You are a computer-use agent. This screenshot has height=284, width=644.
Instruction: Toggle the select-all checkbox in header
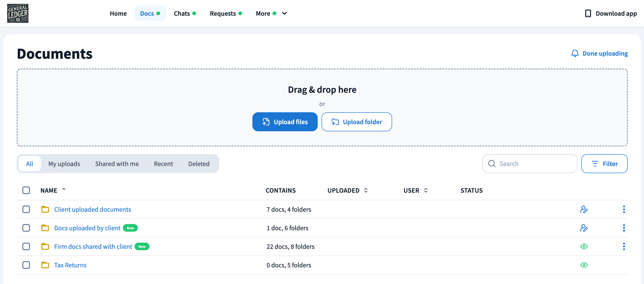pyautogui.click(x=26, y=190)
